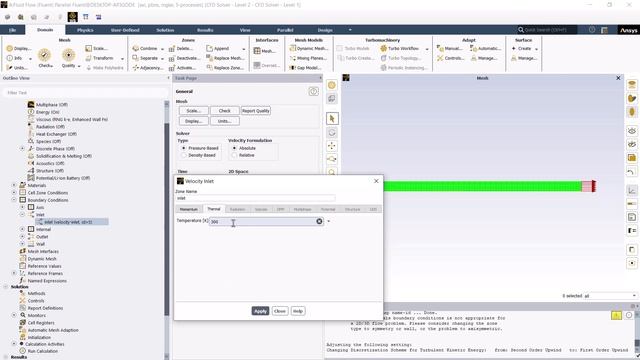Open the Transform dropdown arrow

(122, 58)
